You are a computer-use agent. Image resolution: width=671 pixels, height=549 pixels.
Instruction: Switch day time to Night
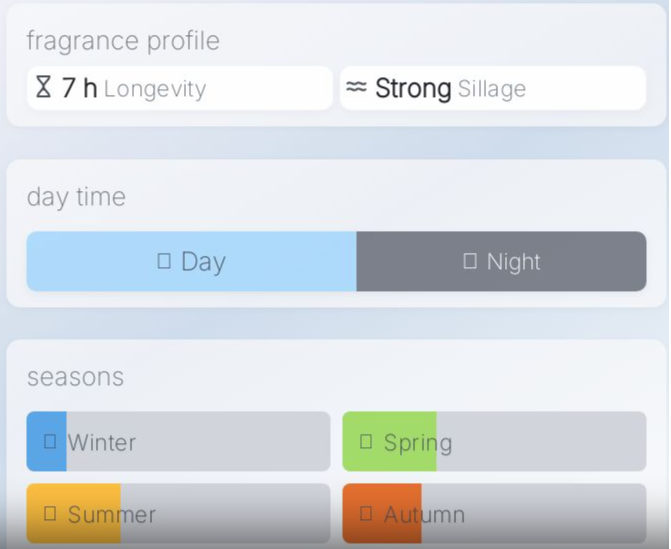click(501, 262)
